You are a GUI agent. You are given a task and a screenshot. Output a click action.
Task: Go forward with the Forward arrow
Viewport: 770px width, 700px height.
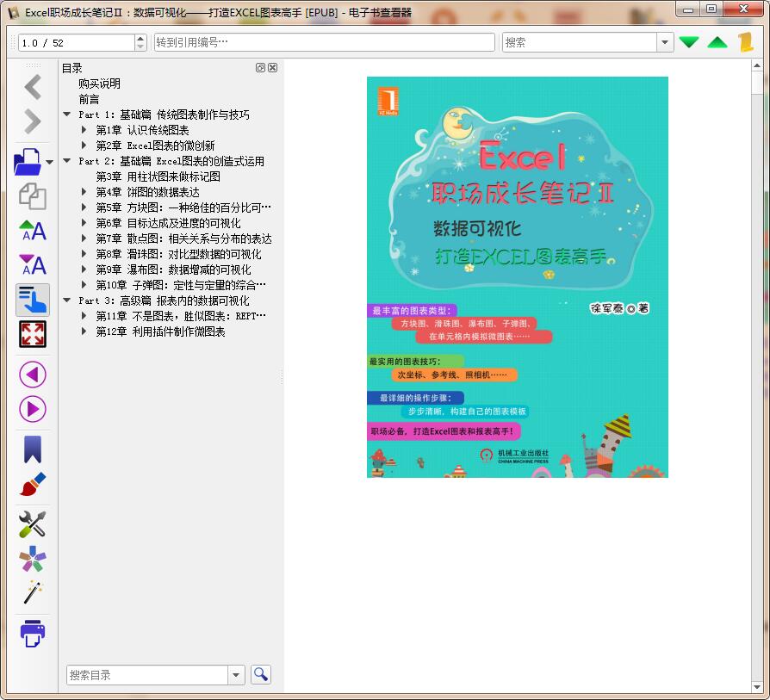33,121
